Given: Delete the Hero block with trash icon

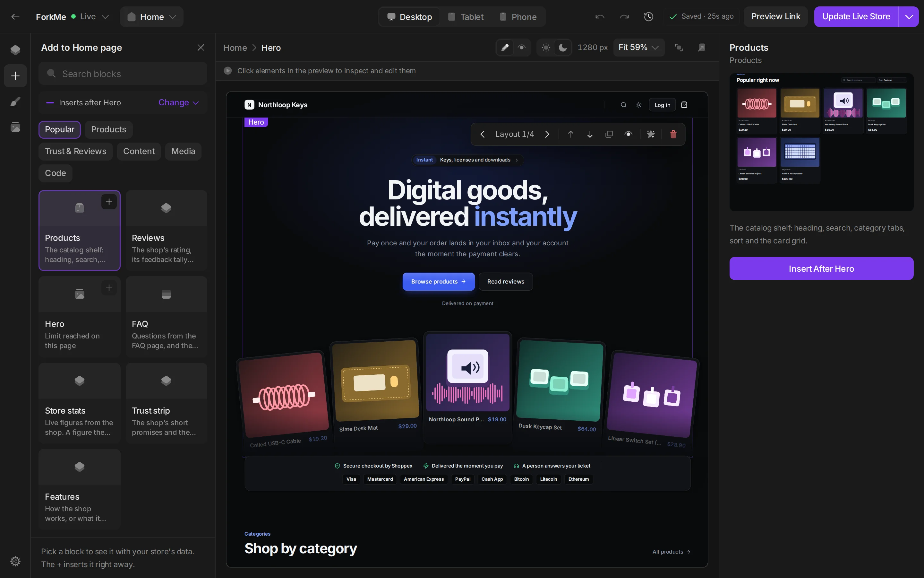Looking at the screenshot, I should [673, 134].
